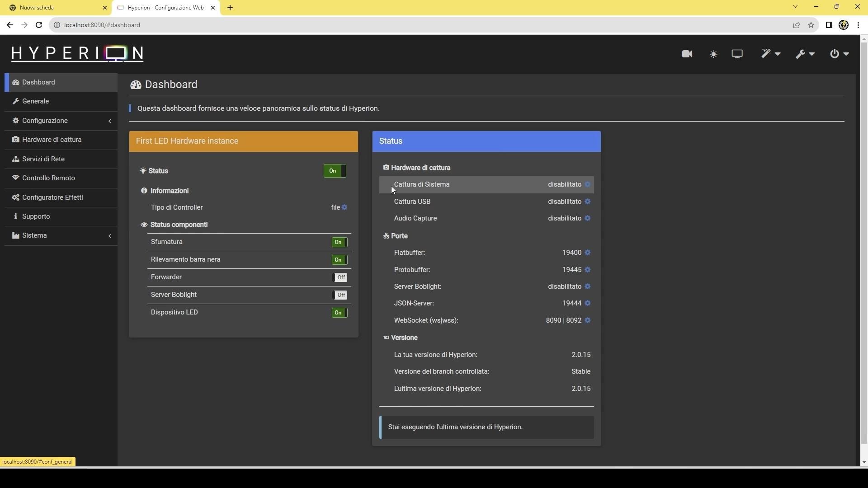Click gear icon next to WebSocket ports
Viewport: 868px width, 488px height.
point(587,320)
